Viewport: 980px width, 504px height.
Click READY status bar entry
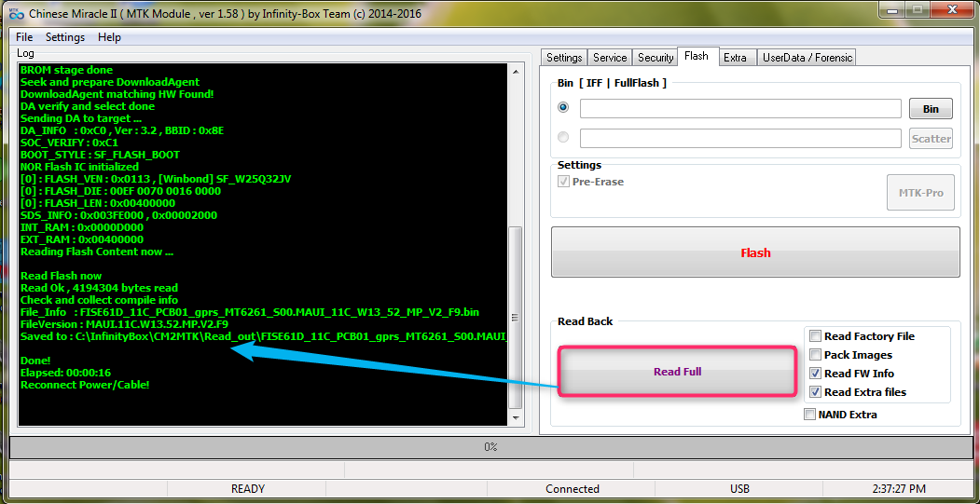[x=248, y=489]
